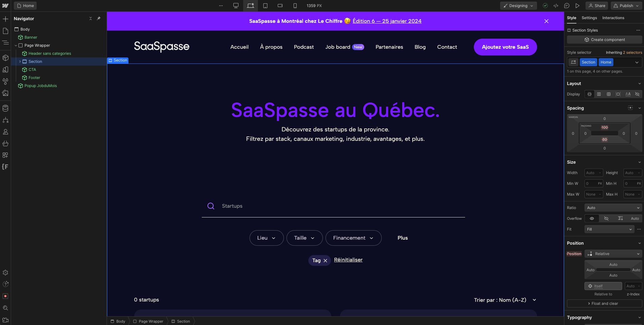This screenshot has width=644, height=325.
Task: Open the Position Relative dropdown
Action: click(613, 254)
